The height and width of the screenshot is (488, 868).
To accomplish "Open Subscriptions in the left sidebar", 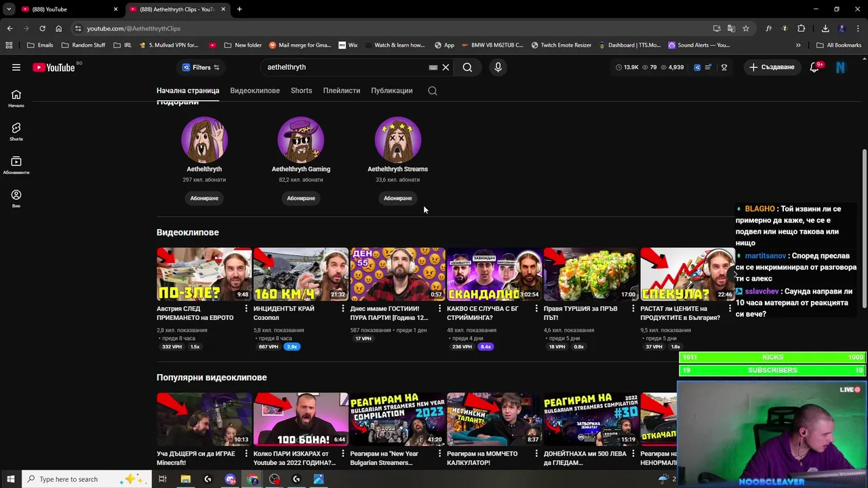I will tap(16, 165).
